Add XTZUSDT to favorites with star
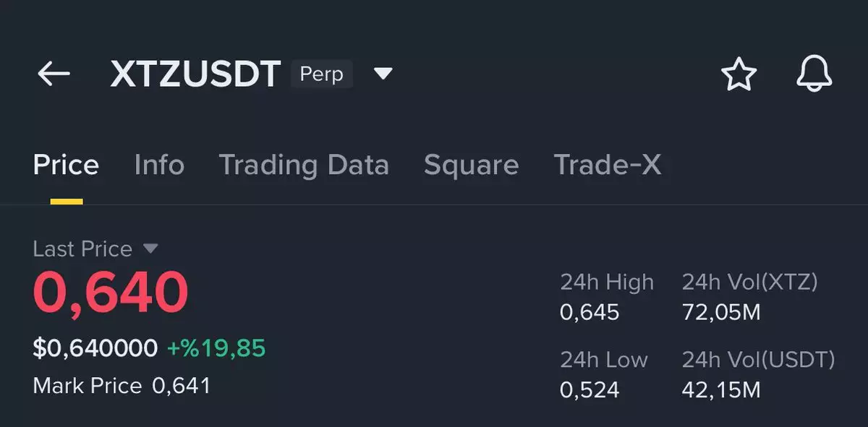The height and width of the screenshot is (427, 868). pos(739,74)
